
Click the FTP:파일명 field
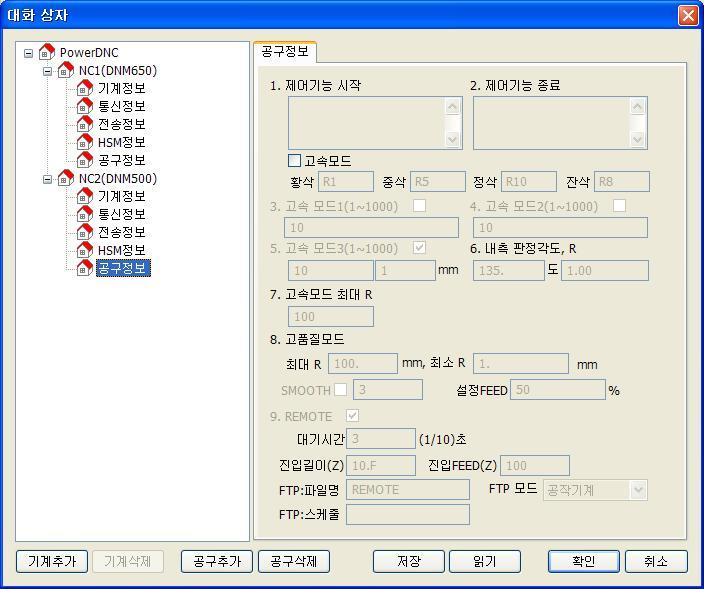[x=408, y=489]
